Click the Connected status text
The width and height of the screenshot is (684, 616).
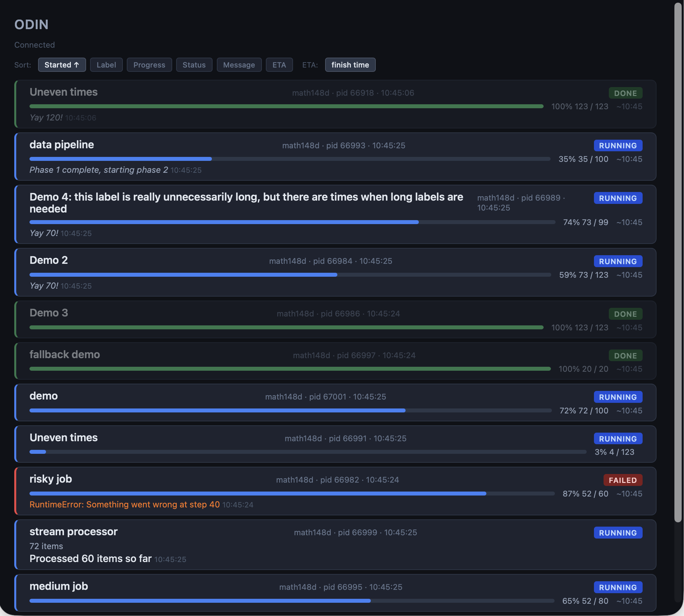[34, 45]
